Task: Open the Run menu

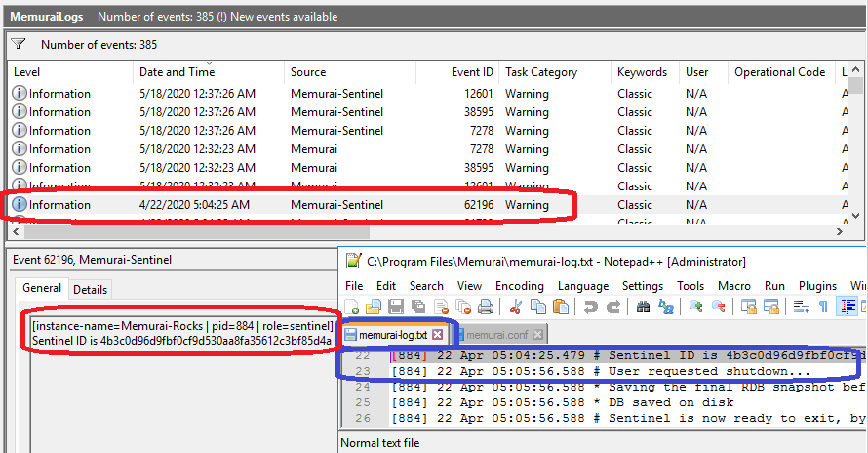Action: pyautogui.click(x=774, y=285)
